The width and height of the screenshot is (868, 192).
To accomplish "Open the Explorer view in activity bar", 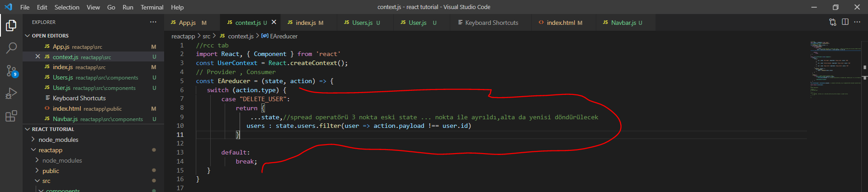I will pos(11,26).
